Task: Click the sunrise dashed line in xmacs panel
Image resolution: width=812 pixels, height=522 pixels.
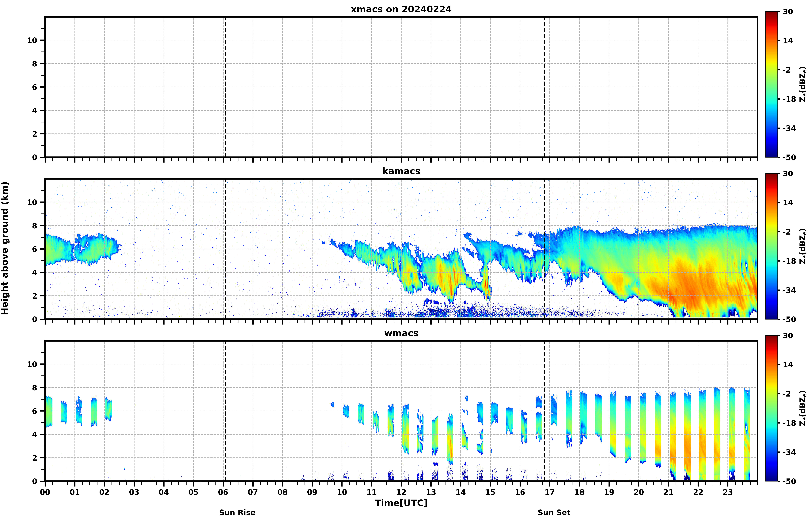Action: (x=226, y=87)
